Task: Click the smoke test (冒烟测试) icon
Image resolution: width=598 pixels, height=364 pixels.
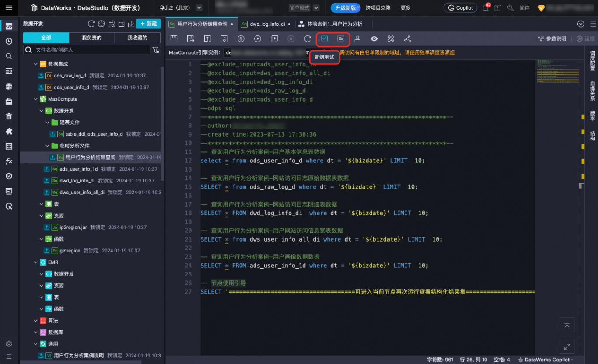Action: (324, 39)
